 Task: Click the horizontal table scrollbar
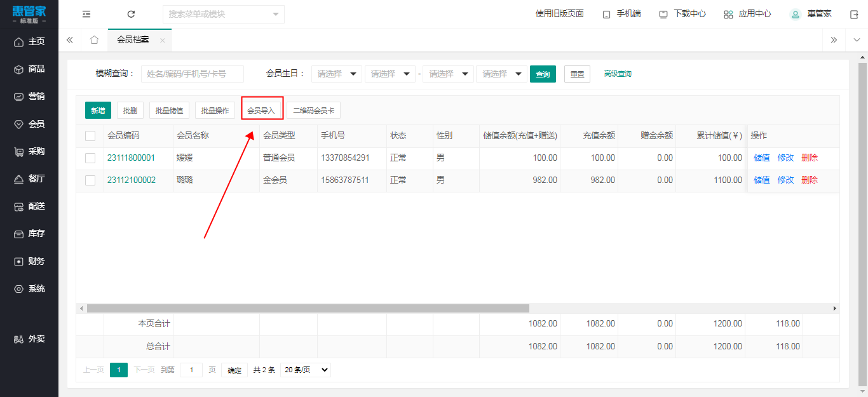tap(308, 308)
